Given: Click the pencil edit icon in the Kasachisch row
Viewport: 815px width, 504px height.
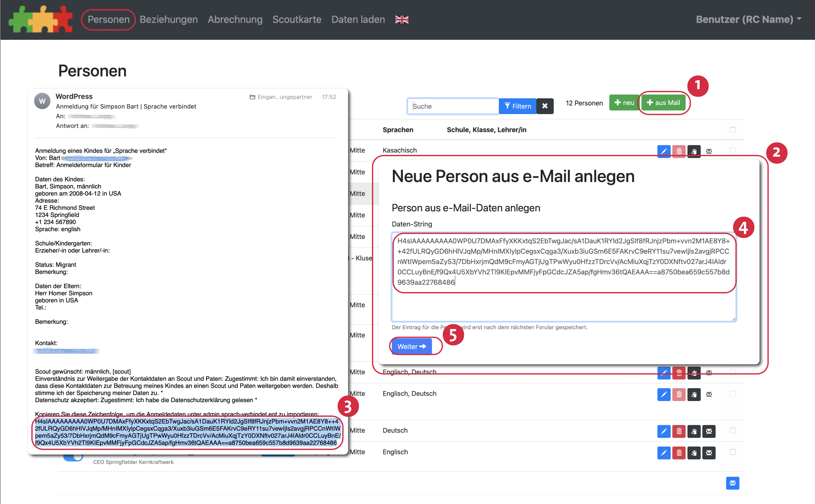Looking at the screenshot, I should 663,151.
